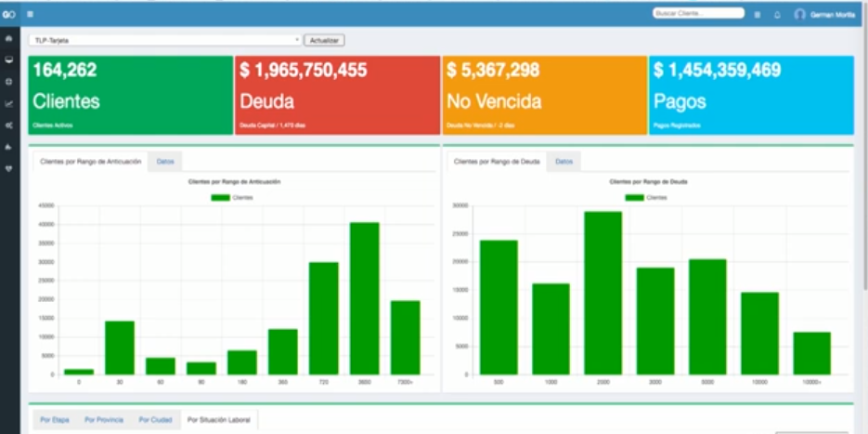Click the GO logo in top corner
The height and width of the screenshot is (434, 868).
pos(9,15)
